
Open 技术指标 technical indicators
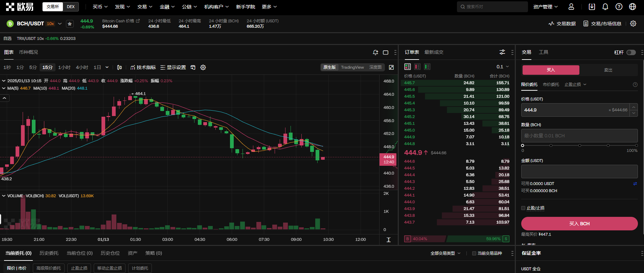(143, 67)
